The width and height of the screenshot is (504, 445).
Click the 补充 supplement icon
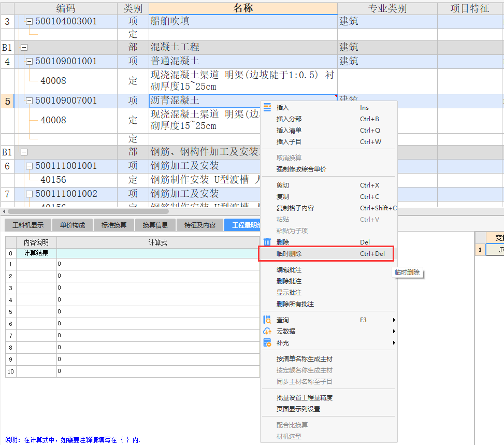click(267, 343)
